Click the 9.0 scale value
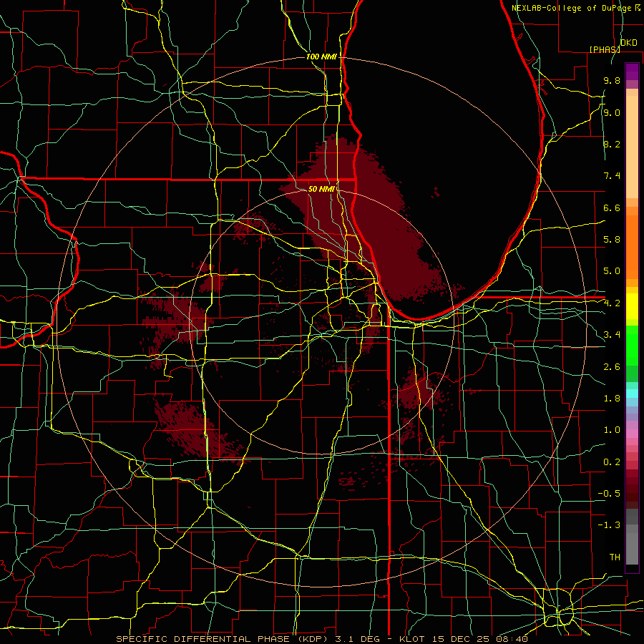644x644 pixels. coord(612,112)
